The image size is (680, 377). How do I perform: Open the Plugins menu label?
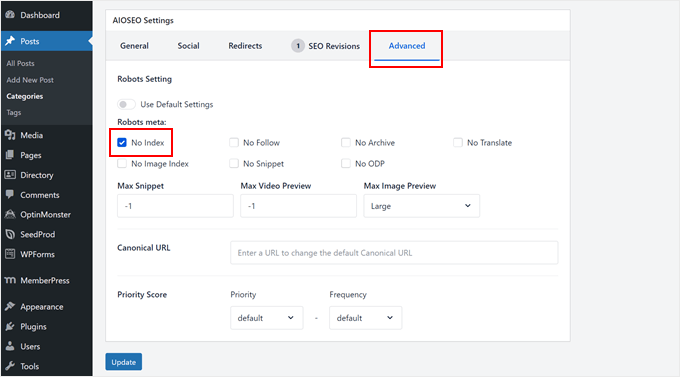pyautogui.click(x=33, y=327)
